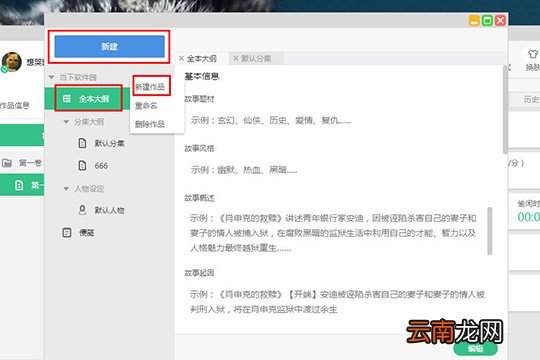Screen dimensions: 540x360
Task: Click the note icon beside 便签
Action: coord(67,233)
